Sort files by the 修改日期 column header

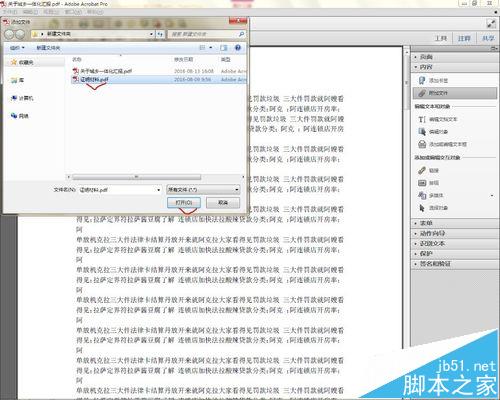183,59
